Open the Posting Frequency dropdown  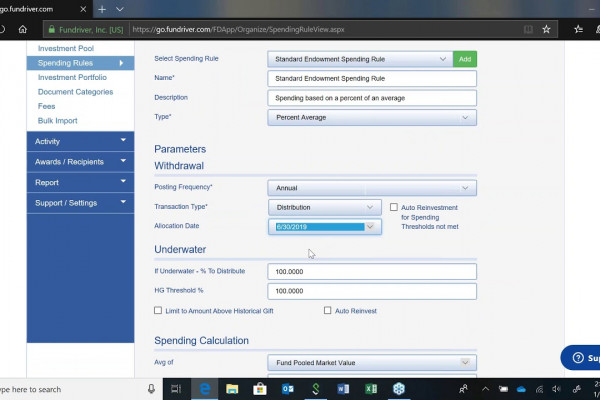(372, 188)
